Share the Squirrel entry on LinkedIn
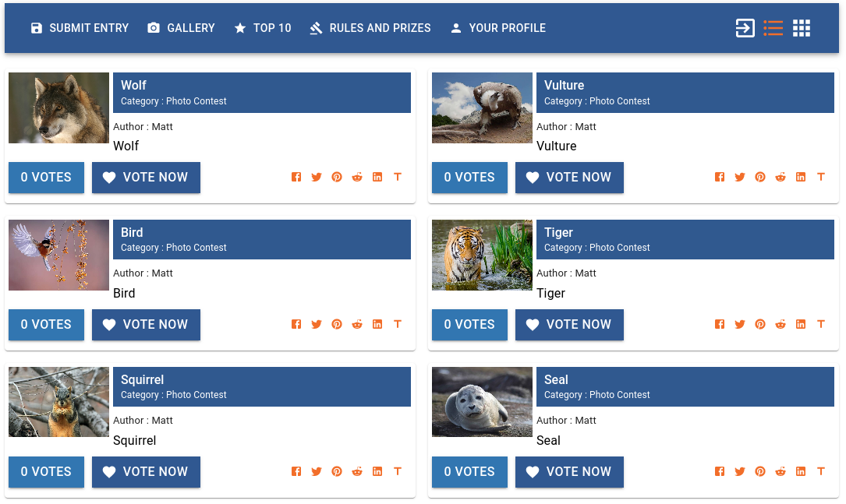 (377, 471)
